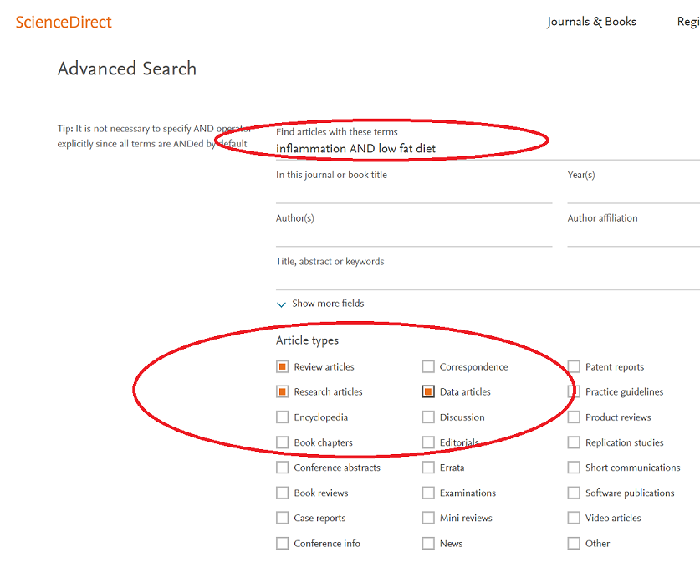Select Conference abstracts
This screenshot has height=588, width=700.
(282, 468)
